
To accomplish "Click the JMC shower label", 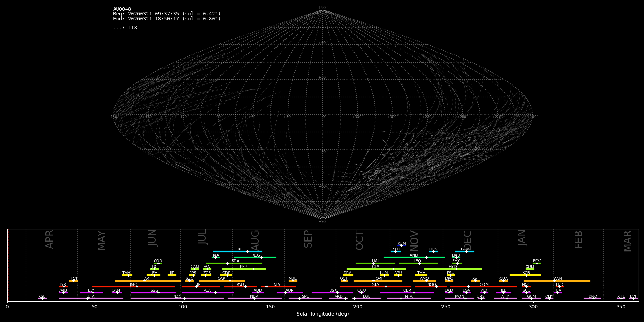I will tap(133, 285).
